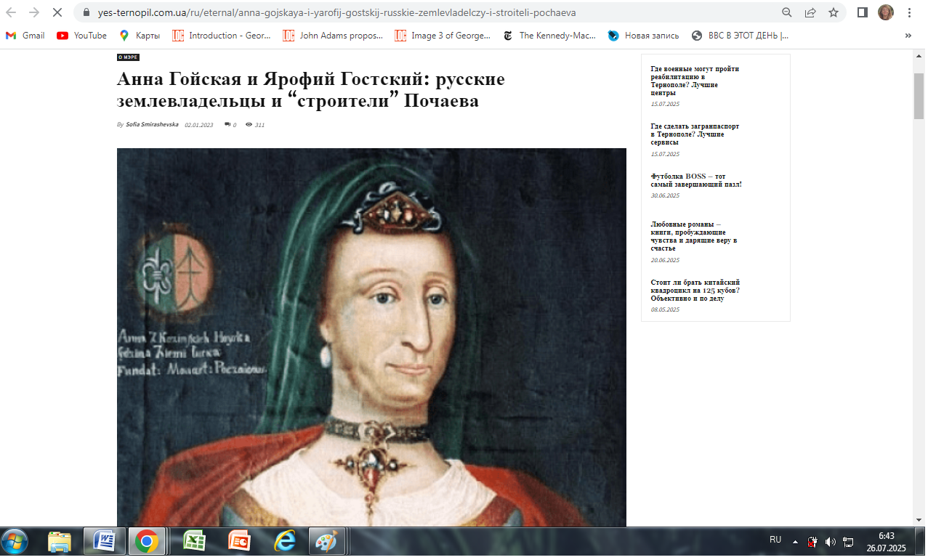Expand the hidden bookmarks chevron
Viewport: 928px width, 560px height.
tap(908, 36)
